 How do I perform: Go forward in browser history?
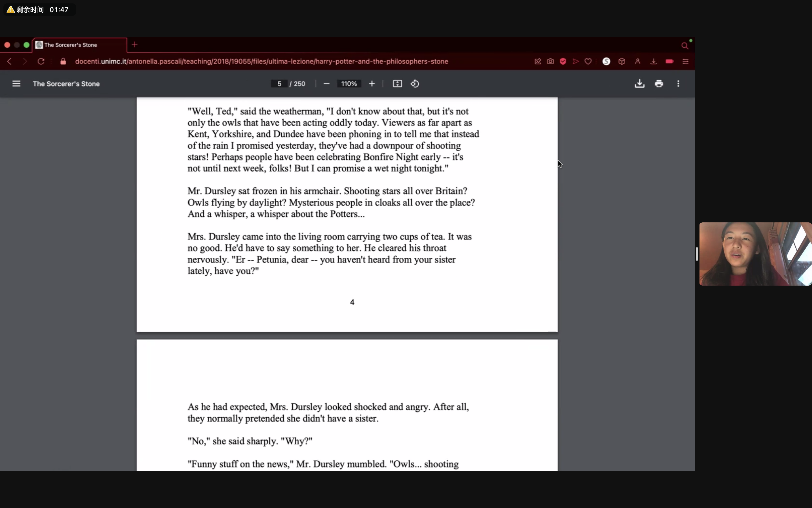point(25,62)
